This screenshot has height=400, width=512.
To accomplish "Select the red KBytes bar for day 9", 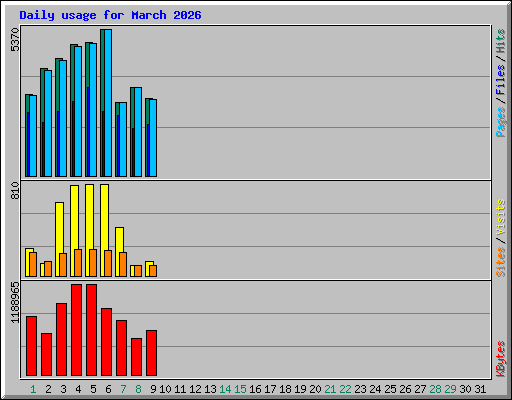I will coord(151,353).
